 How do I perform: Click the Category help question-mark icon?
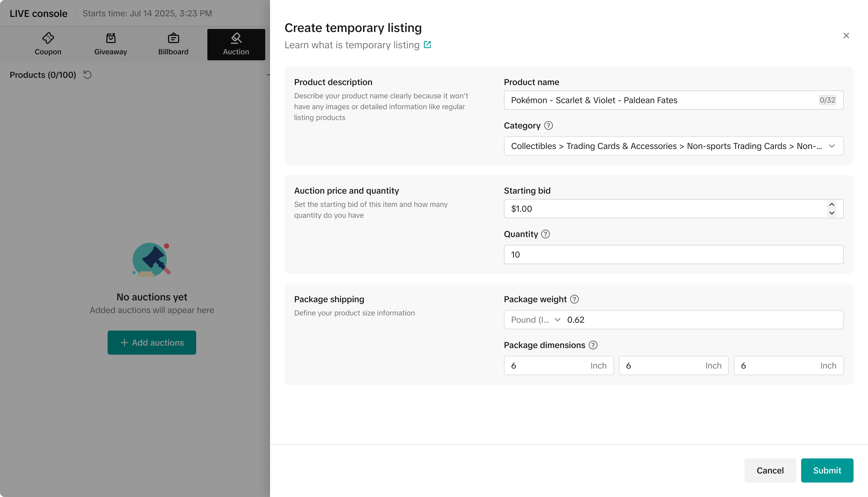tap(549, 126)
